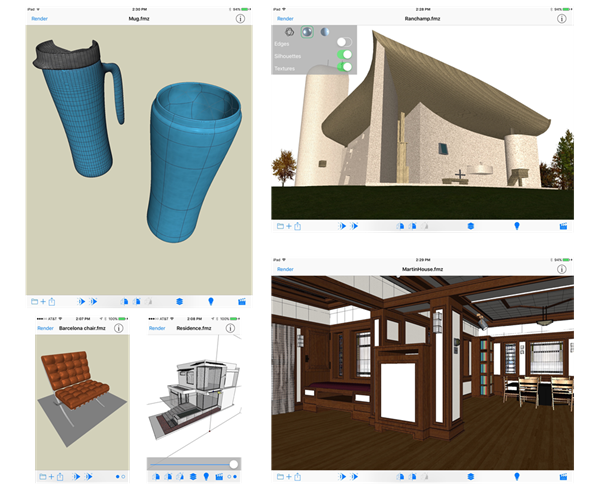
Task: Open the folder icon in the Ronchamp.fmz toolbar
Action: [280, 226]
